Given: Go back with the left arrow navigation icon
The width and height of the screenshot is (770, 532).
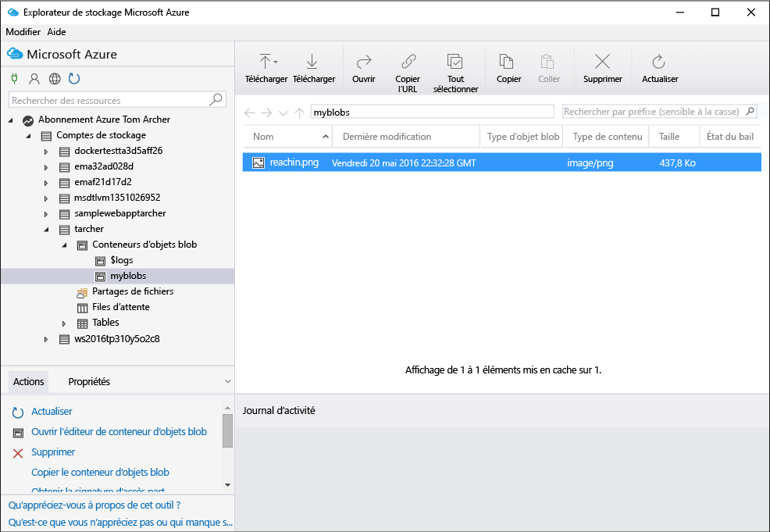Looking at the screenshot, I should coord(250,113).
